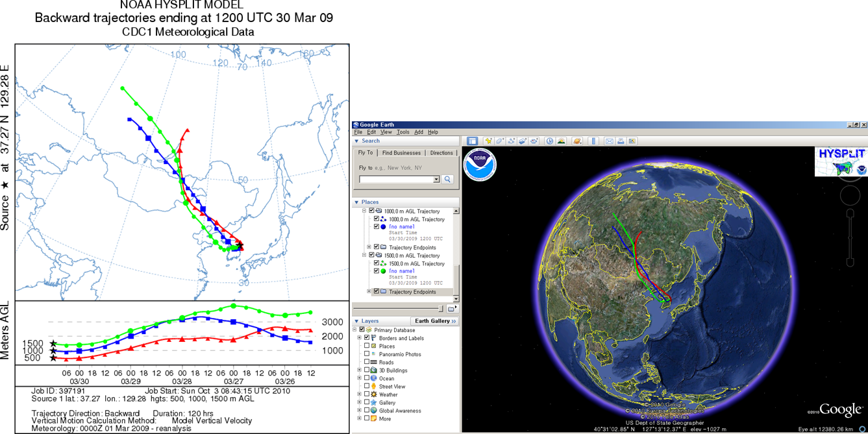Click the NOAA logo overlay
This screenshot has height=434, width=868.
tap(480, 164)
